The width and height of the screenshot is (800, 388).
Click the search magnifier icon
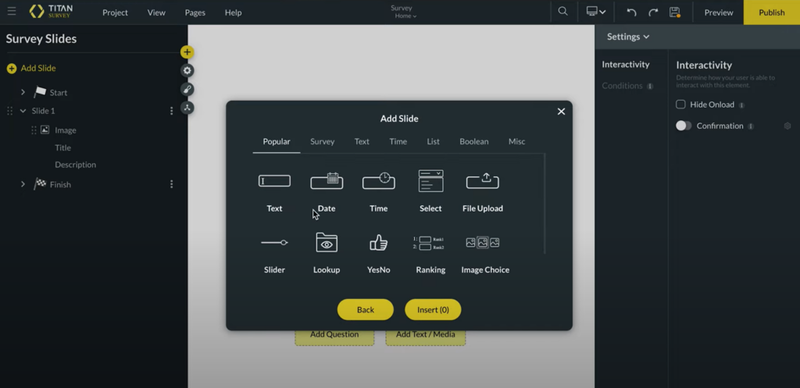[x=563, y=11]
